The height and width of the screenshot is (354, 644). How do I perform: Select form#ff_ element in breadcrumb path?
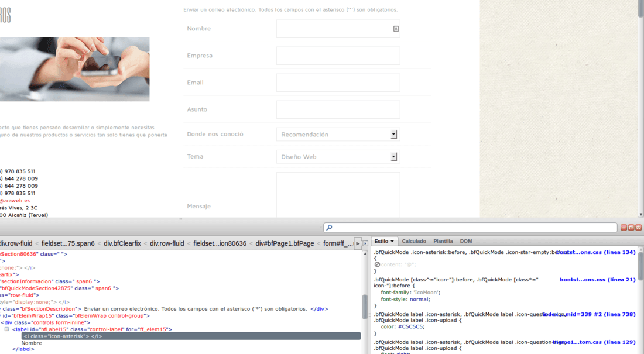click(338, 243)
